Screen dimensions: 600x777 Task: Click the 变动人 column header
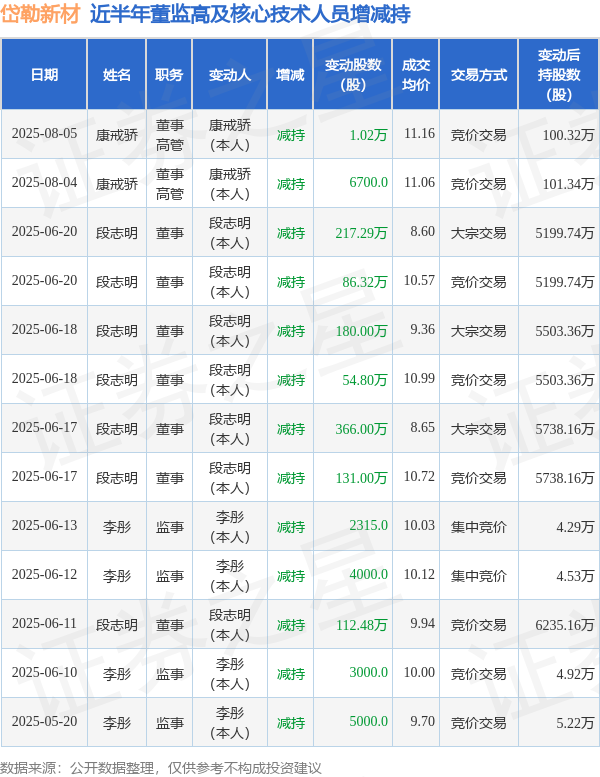[230, 75]
